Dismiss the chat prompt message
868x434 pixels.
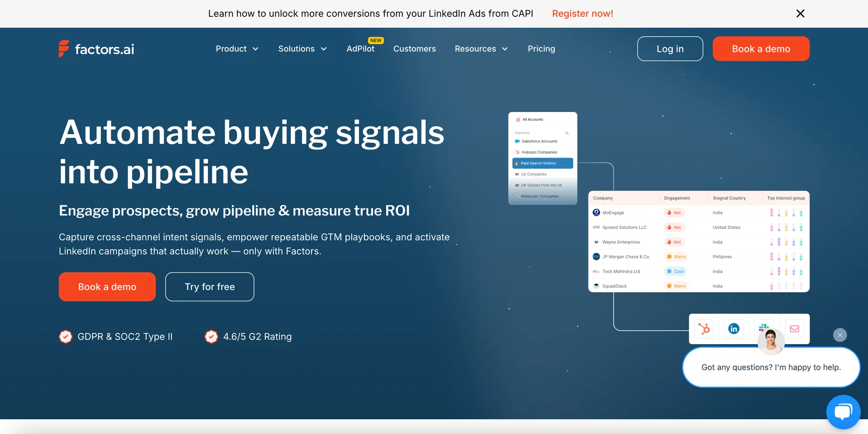[840, 335]
